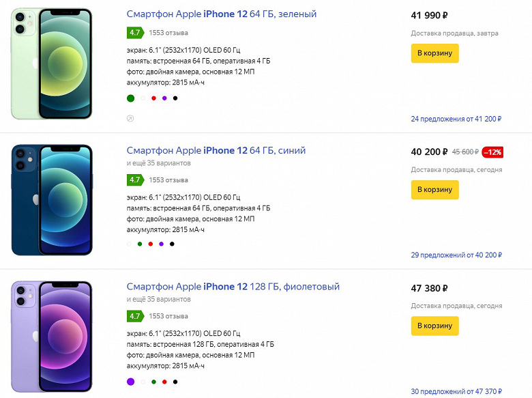This screenshot has height=398, width=532.
Task: Add the blue iPhone 12 64 ГБ to cart
Action: pyautogui.click(x=434, y=190)
